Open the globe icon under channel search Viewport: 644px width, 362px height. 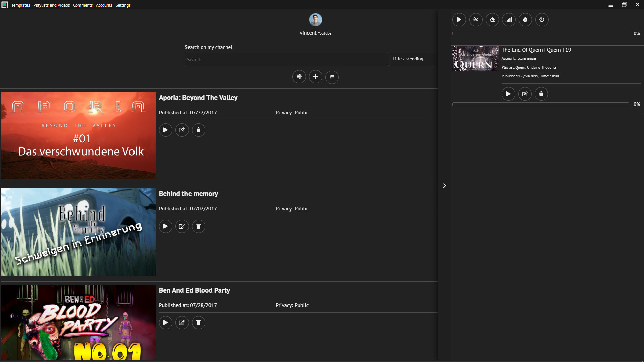(x=299, y=77)
